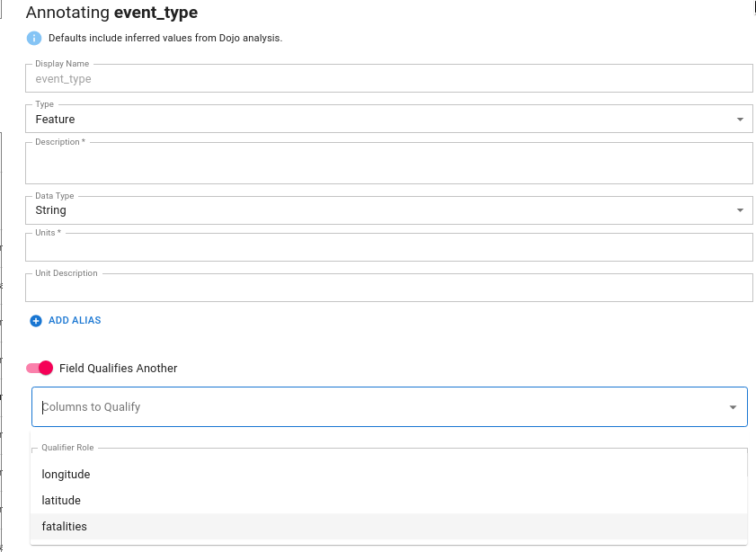Choose fatalities in the columns list
This screenshot has width=756, height=552.
(388, 527)
